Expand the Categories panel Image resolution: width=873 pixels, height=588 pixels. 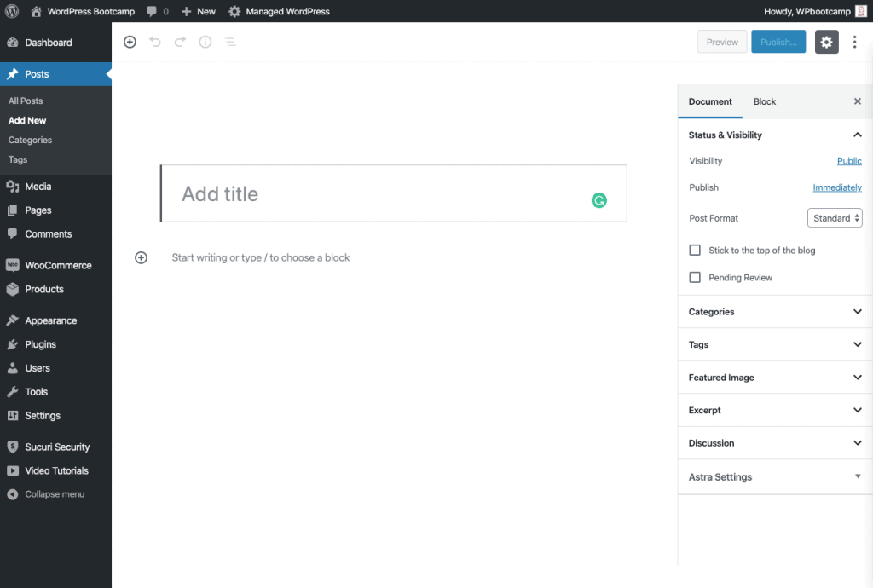[x=775, y=312]
